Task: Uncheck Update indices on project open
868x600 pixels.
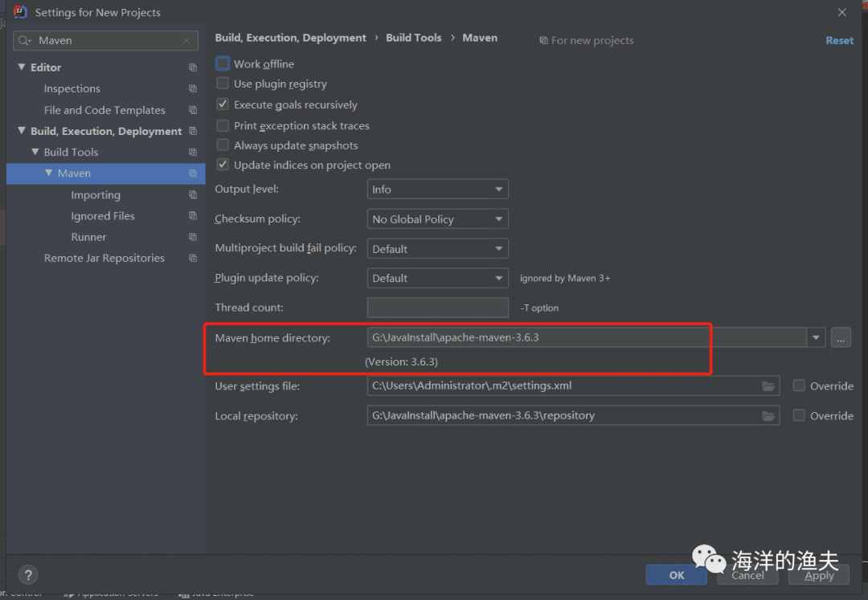Action: (223, 164)
